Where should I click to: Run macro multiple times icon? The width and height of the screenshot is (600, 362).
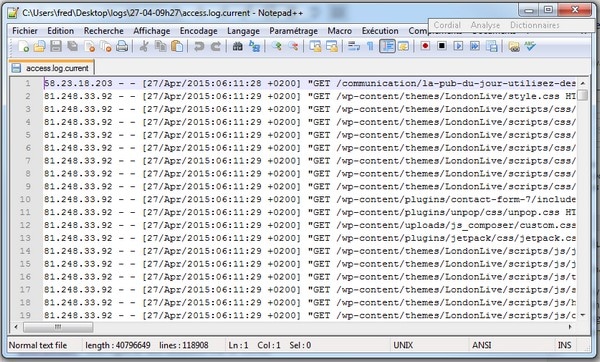tap(475, 46)
